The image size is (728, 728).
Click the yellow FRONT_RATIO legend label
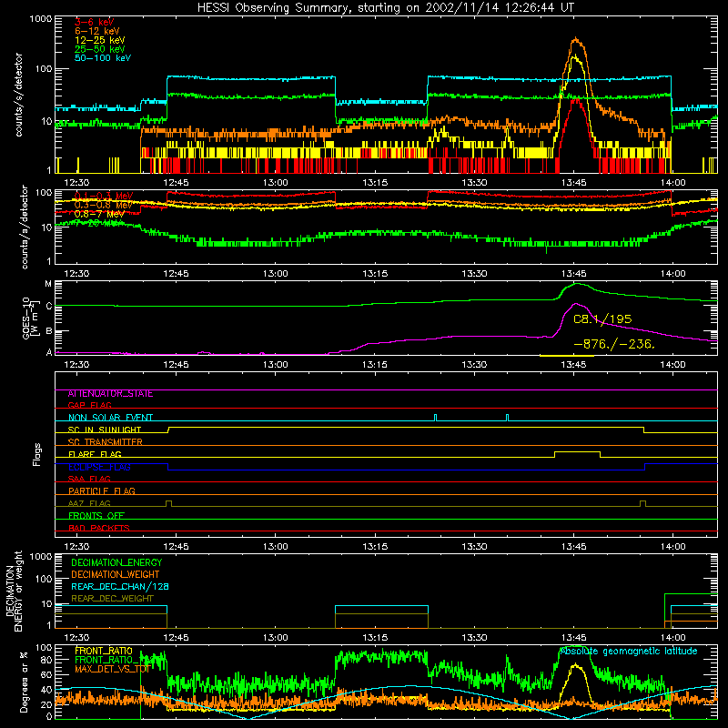(104, 651)
